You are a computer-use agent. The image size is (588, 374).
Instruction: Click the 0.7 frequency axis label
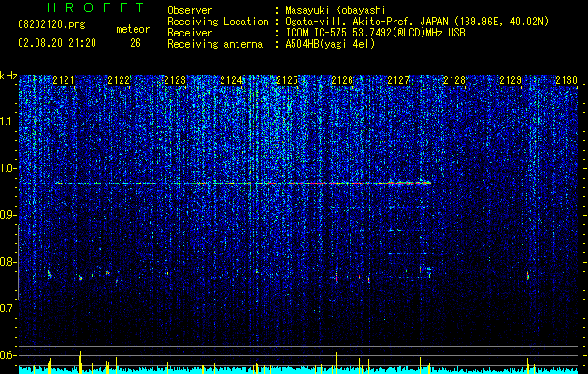point(8,309)
